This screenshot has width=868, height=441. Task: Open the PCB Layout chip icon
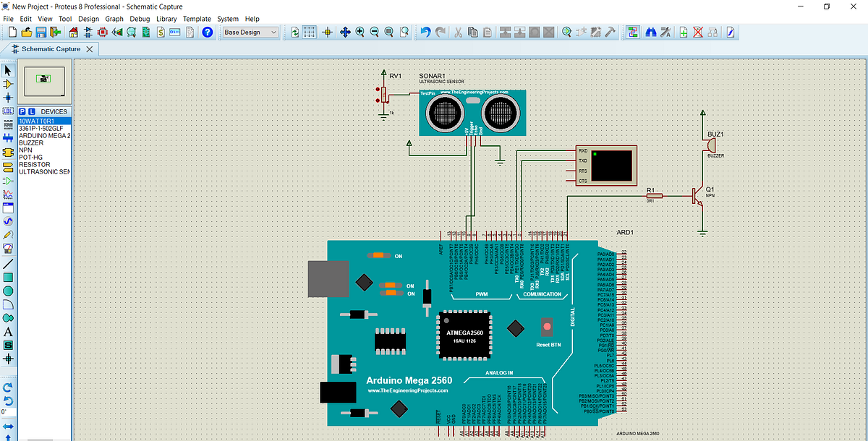(103, 33)
